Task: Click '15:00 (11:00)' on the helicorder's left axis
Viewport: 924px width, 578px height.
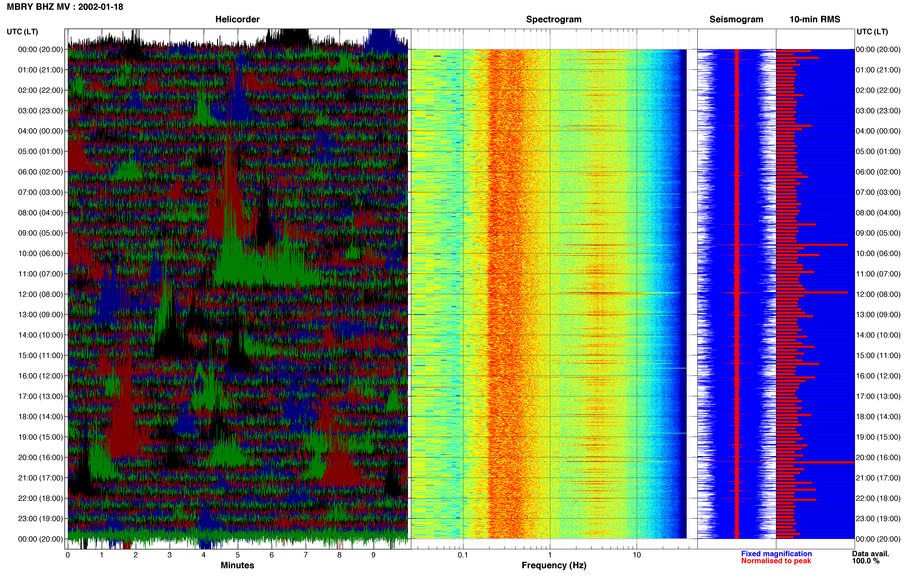Action: click(x=41, y=356)
